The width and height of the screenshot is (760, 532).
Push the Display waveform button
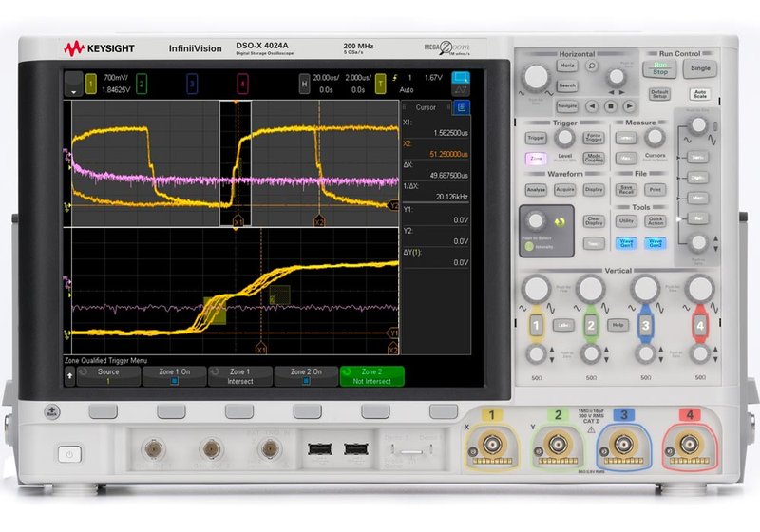click(x=594, y=189)
